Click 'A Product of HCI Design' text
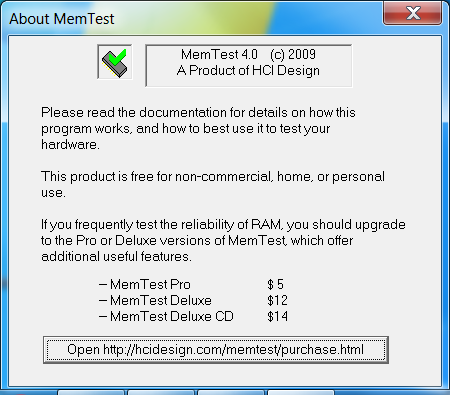The image size is (450, 395). pos(248,71)
